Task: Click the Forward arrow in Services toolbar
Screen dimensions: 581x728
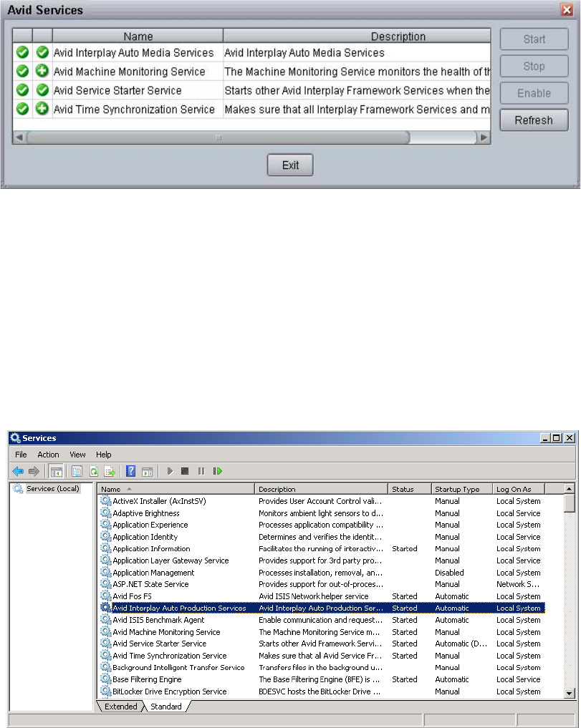Action: point(34,471)
